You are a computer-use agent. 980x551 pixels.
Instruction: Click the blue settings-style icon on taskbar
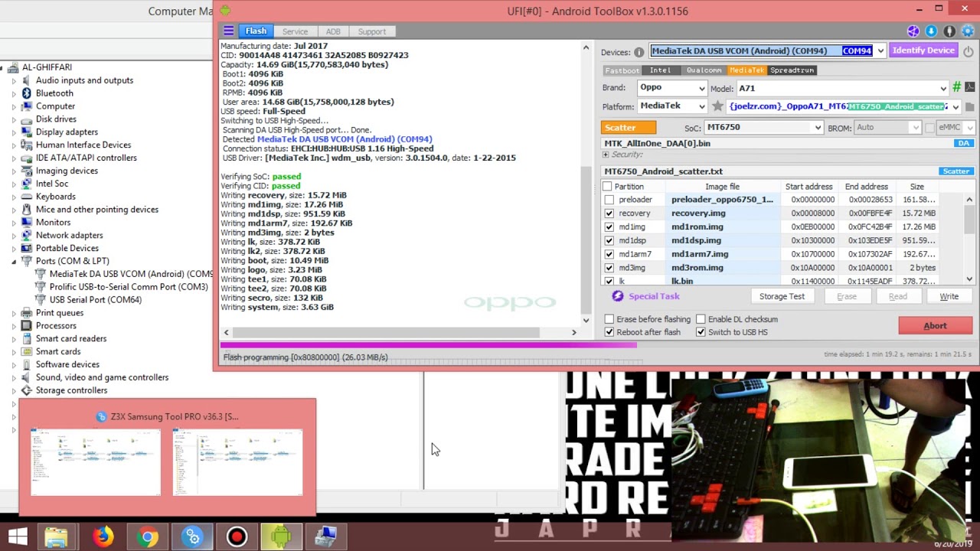(192, 536)
